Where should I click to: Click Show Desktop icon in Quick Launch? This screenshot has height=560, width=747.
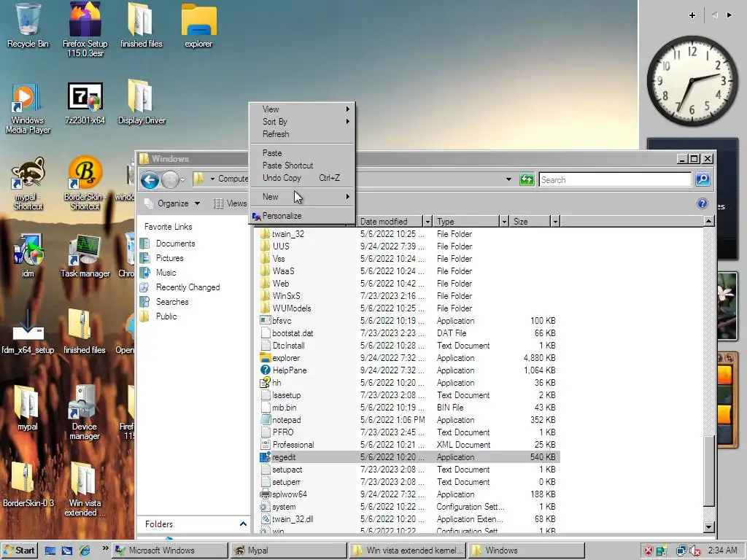pos(50,551)
